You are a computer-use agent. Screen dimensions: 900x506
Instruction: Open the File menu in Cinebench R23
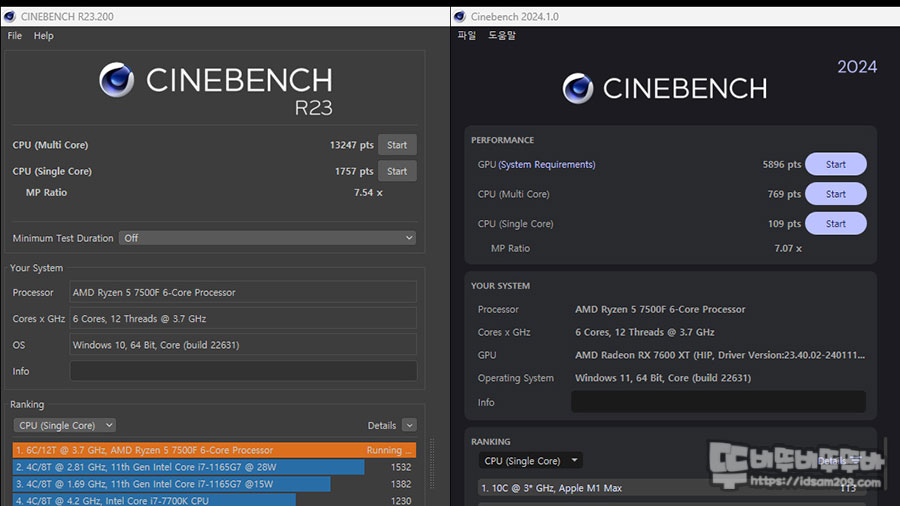[x=14, y=36]
